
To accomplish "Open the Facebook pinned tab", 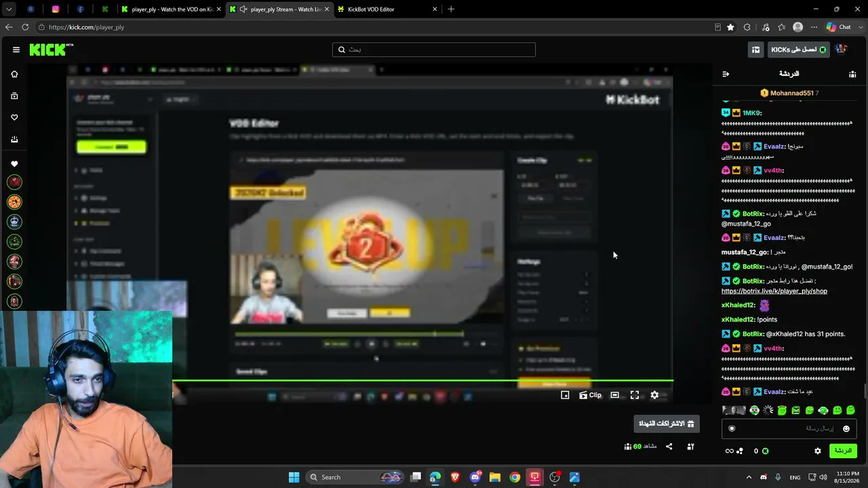I will pyautogui.click(x=81, y=9).
